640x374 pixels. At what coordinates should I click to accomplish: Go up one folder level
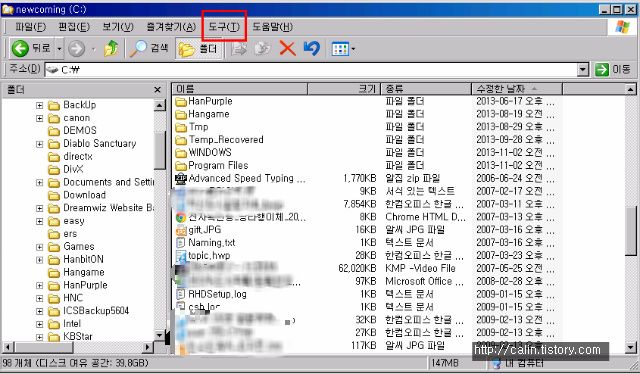click(111, 49)
